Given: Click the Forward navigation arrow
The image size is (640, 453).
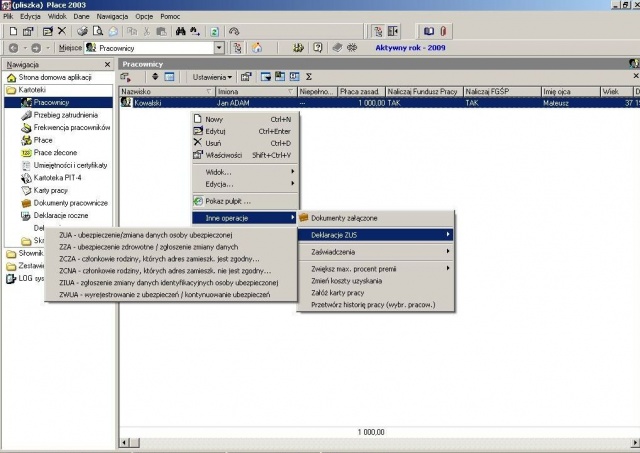Looking at the screenshot, I should [x=36, y=48].
